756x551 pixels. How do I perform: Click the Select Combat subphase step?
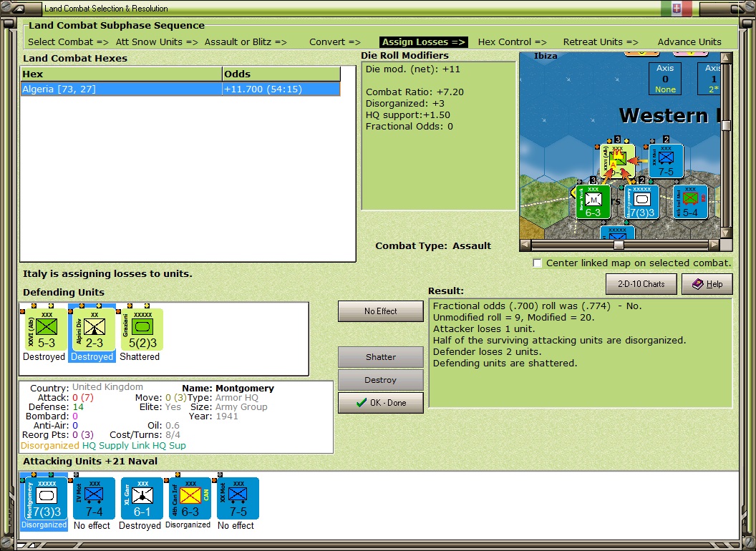(x=68, y=42)
